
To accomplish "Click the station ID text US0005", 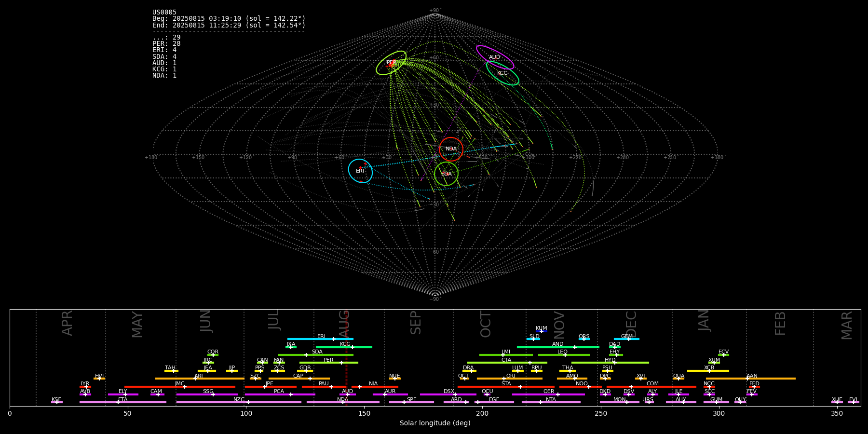I will pyautogui.click(x=164, y=13).
